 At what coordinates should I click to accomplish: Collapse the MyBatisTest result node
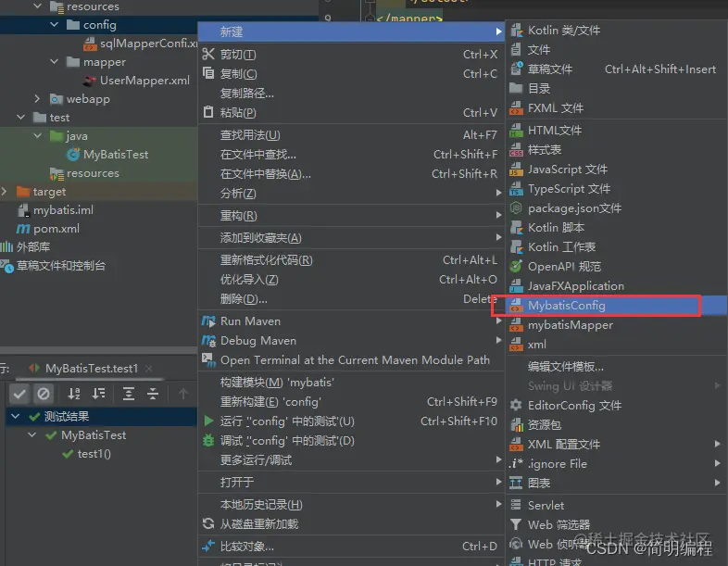32,434
